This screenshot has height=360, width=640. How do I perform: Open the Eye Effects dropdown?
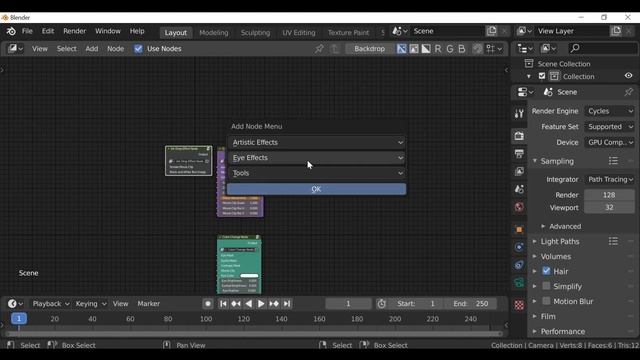click(317, 158)
